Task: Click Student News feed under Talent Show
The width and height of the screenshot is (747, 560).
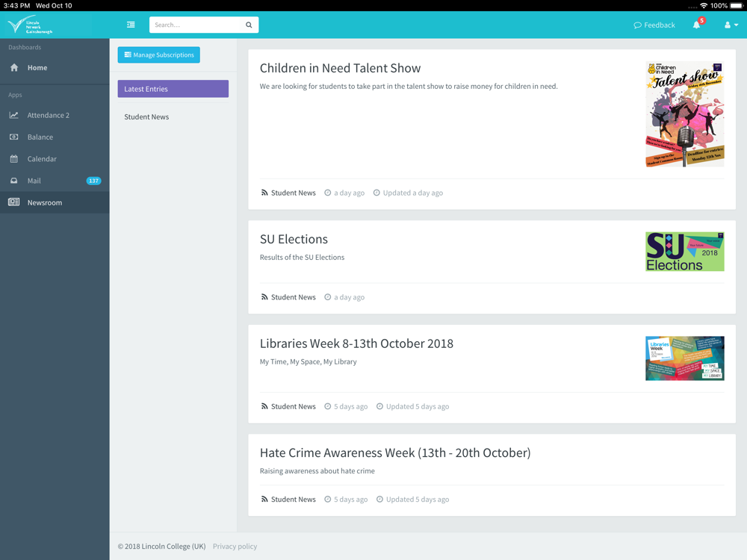Action: 293,193
